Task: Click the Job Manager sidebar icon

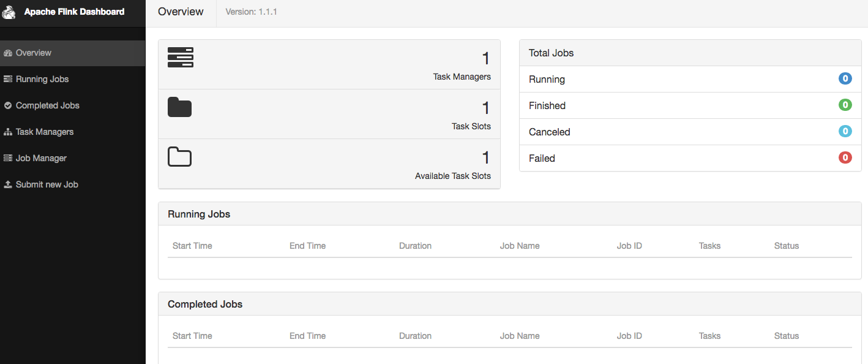Action: (x=9, y=158)
